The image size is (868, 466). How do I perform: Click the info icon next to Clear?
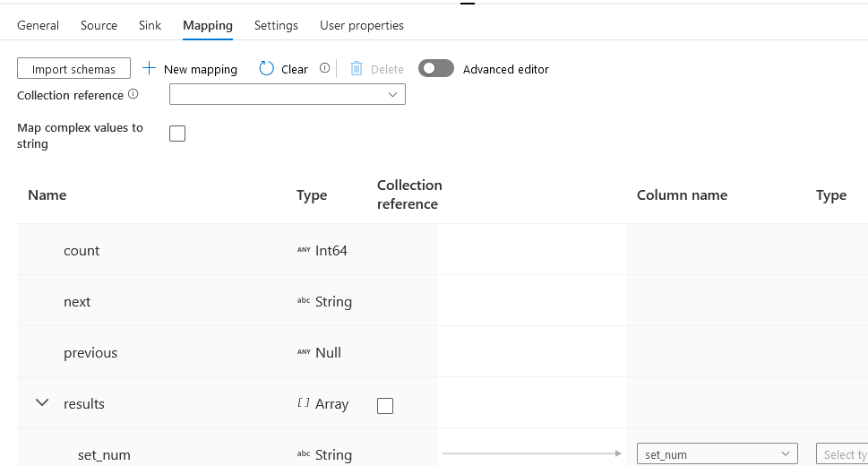(324, 68)
